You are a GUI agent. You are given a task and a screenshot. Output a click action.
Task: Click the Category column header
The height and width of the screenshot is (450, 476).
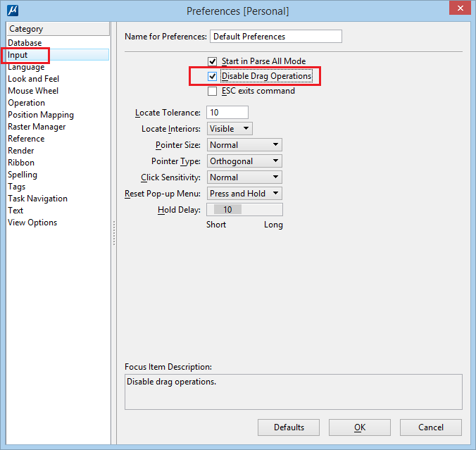pos(58,29)
